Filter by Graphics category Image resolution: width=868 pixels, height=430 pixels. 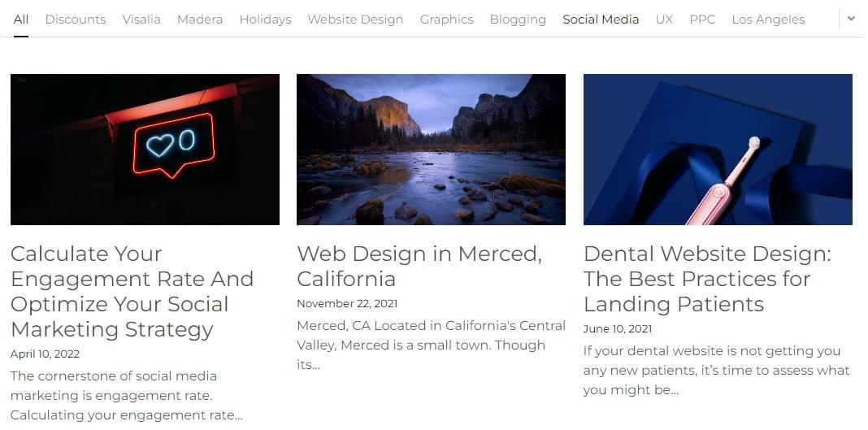click(446, 20)
